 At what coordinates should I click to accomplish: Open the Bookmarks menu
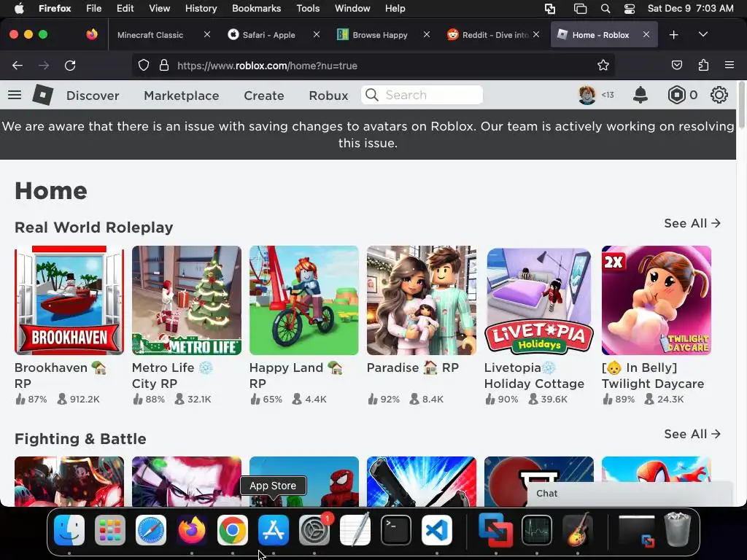256,9
